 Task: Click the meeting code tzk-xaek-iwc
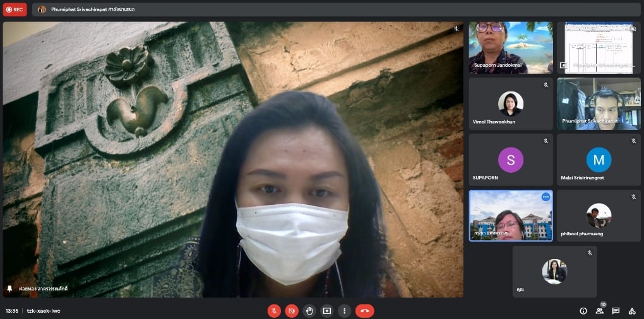(44, 311)
